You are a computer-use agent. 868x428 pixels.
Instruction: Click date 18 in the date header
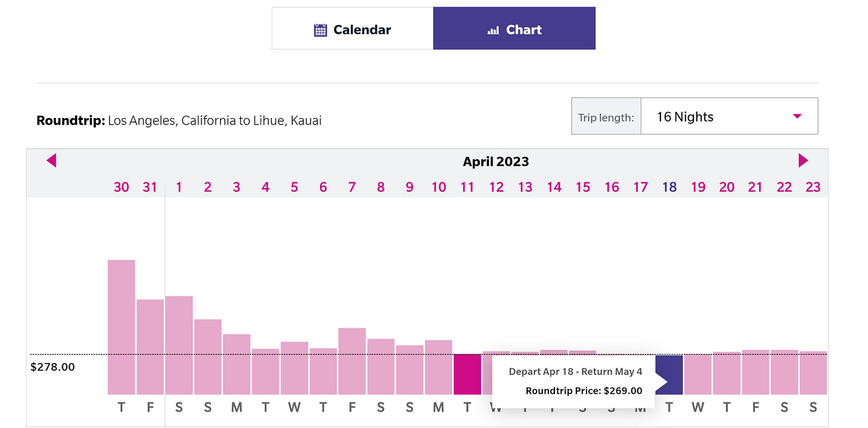(669, 187)
